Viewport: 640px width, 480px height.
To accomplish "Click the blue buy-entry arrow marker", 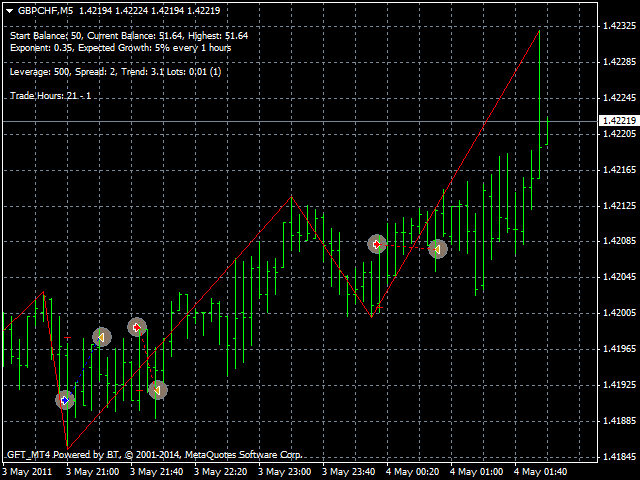I will (x=65, y=400).
